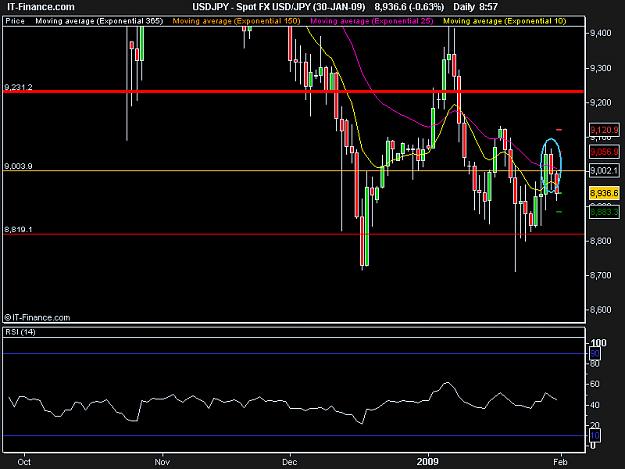Screen dimensions: 625x469
Task: Click the 8,800 price axis label
Action: [601, 241]
